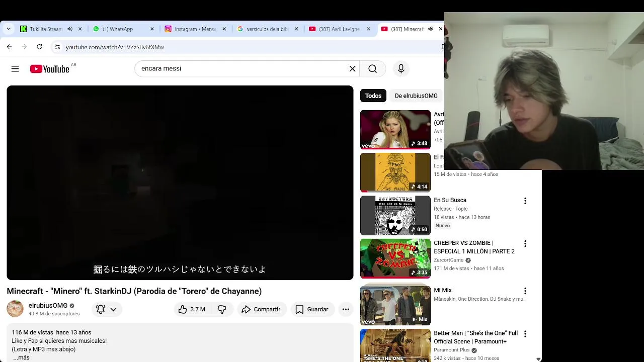Start voice search with the microphone
Screen dimensions: 644x362
pyautogui.click(x=401, y=69)
